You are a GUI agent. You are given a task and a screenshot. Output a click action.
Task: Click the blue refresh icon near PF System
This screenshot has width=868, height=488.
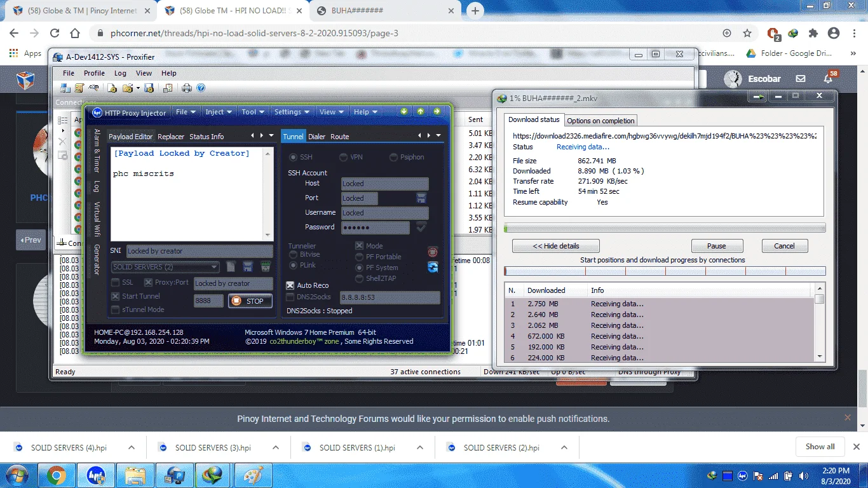[433, 267]
